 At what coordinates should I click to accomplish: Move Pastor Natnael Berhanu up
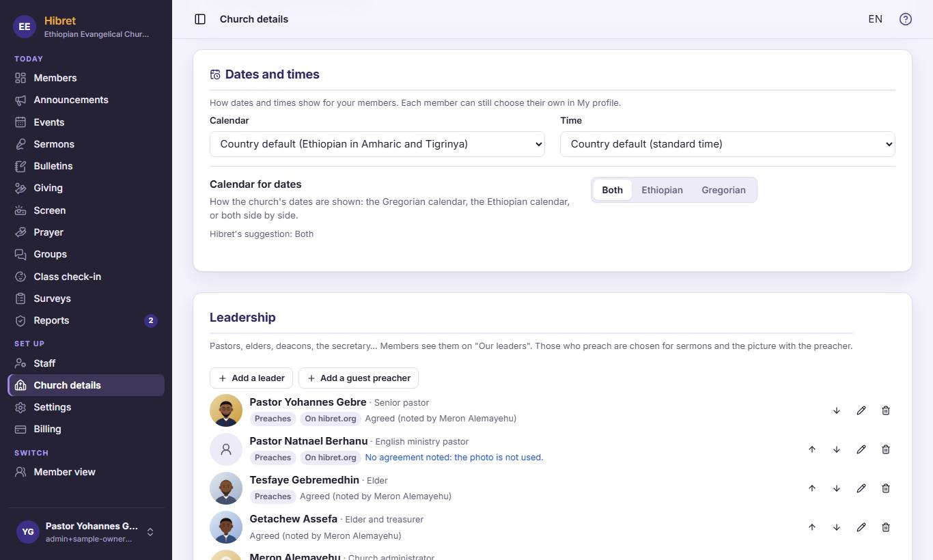pos(812,449)
